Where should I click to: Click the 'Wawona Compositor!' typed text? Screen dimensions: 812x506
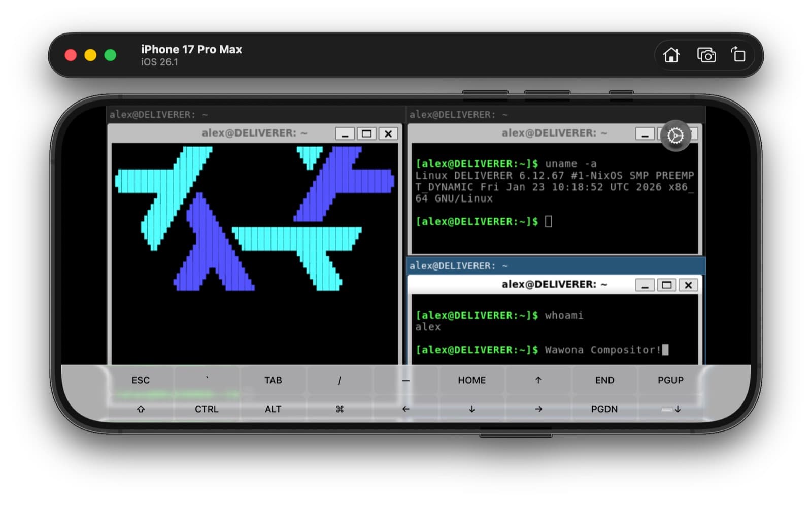click(x=603, y=350)
